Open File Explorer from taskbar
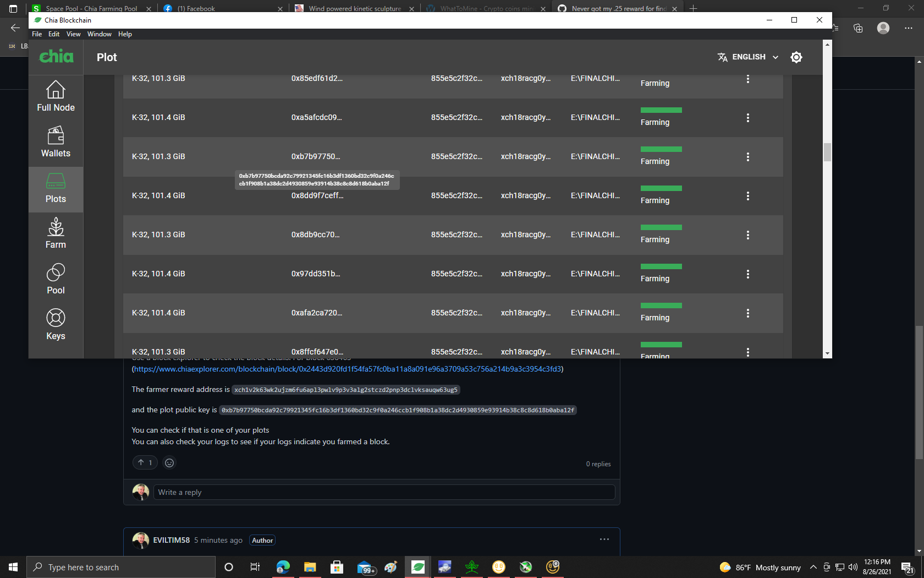The height and width of the screenshot is (578, 924). tap(310, 567)
